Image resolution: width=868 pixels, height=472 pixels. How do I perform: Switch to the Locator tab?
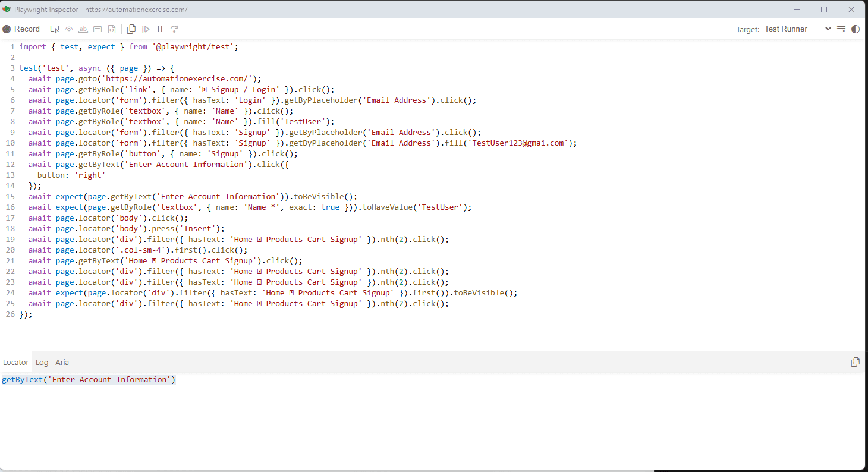(x=15, y=362)
